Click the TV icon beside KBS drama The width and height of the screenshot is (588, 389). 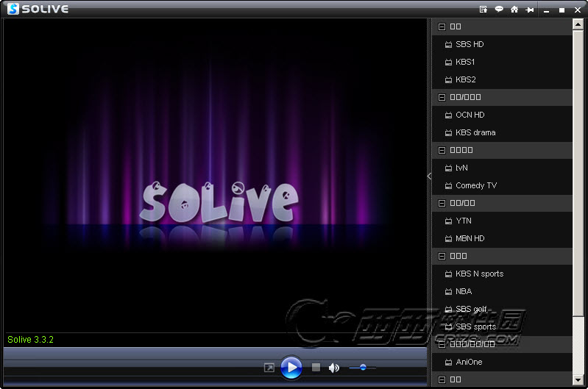click(x=448, y=132)
